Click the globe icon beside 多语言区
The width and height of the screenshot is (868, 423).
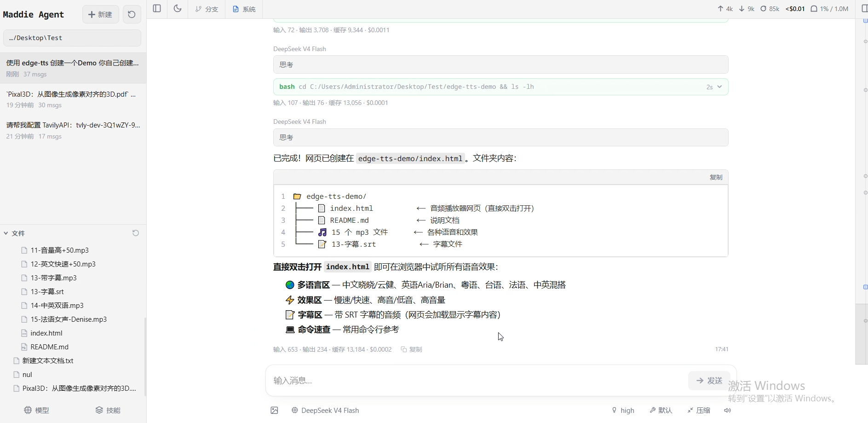pos(290,285)
